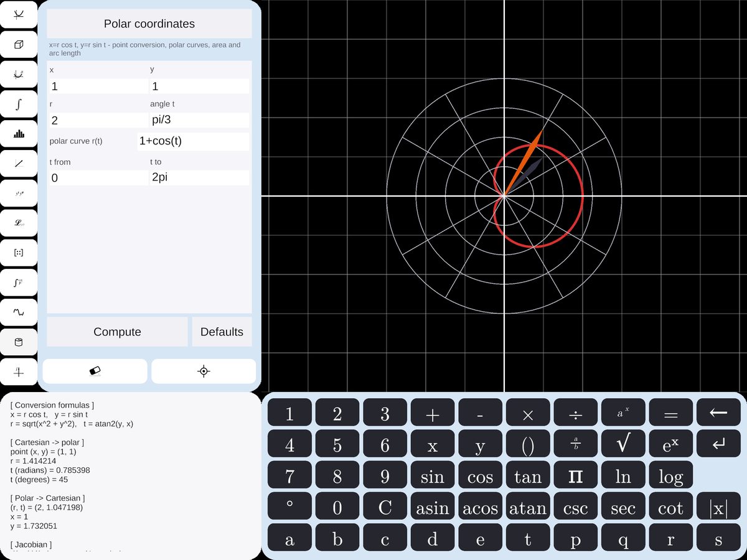The width and height of the screenshot is (747, 560).
Task: Open the integral tool in sidebar
Action: click(19, 105)
